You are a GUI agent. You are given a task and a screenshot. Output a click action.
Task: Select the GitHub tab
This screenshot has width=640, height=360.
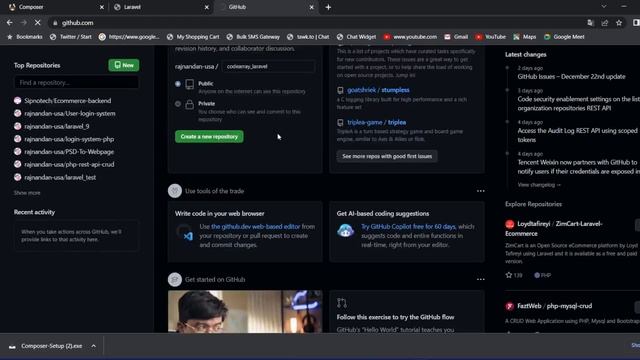[266, 7]
